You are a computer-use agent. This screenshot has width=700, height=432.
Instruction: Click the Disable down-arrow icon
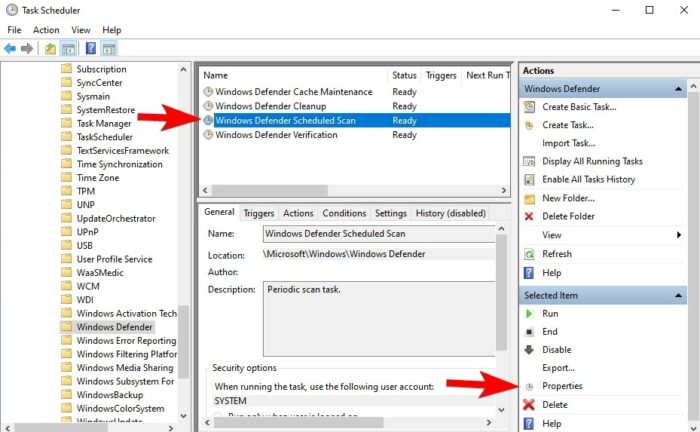coord(529,350)
